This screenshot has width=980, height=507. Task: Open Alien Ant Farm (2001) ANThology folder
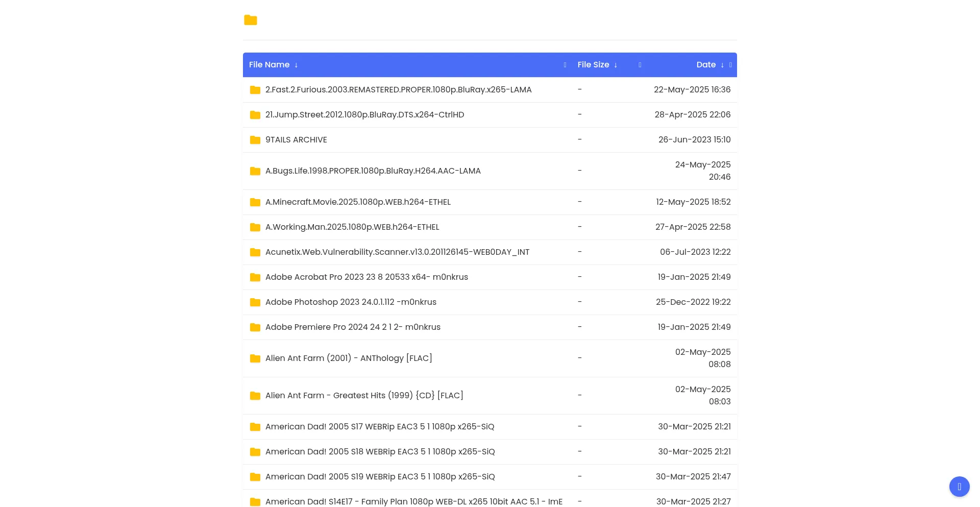(349, 358)
